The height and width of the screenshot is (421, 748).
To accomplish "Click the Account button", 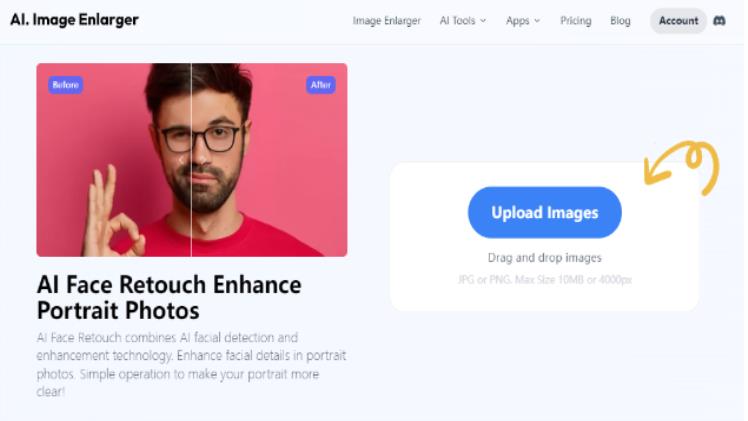I will click(678, 21).
